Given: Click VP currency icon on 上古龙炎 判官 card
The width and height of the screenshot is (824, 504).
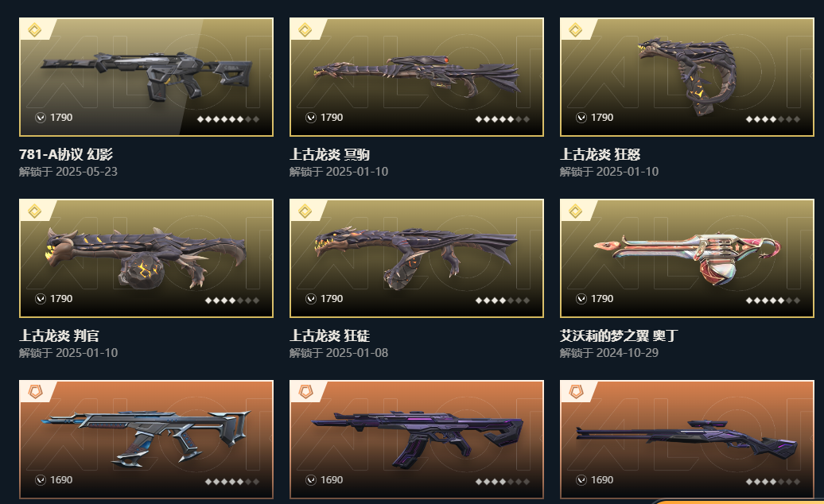Looking at the screenshot, I should 41,299.
